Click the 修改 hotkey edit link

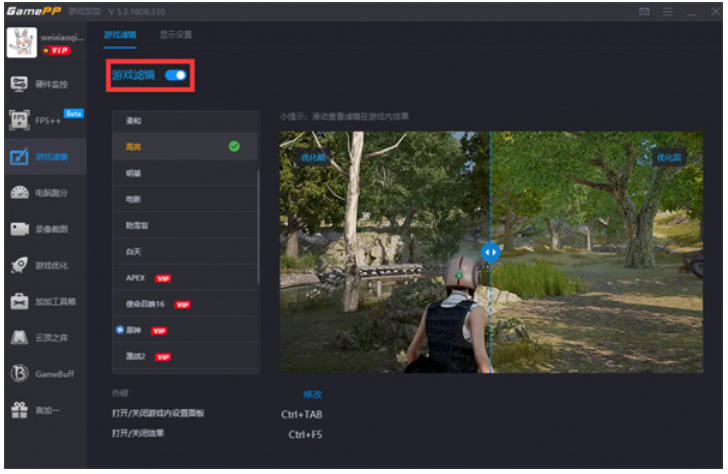tap(312, 395)
